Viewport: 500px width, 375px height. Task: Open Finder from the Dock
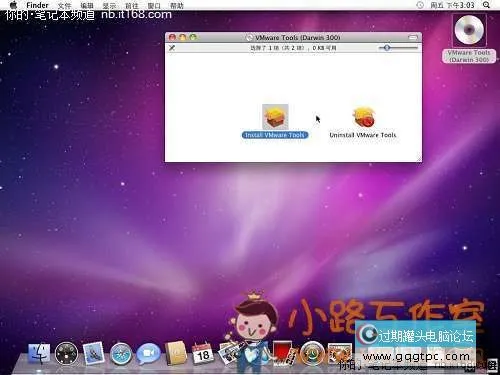tap(39, 354)
